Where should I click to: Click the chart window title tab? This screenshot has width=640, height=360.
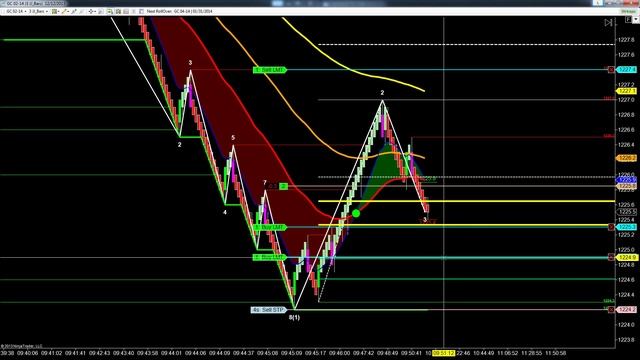click(35, 3)
